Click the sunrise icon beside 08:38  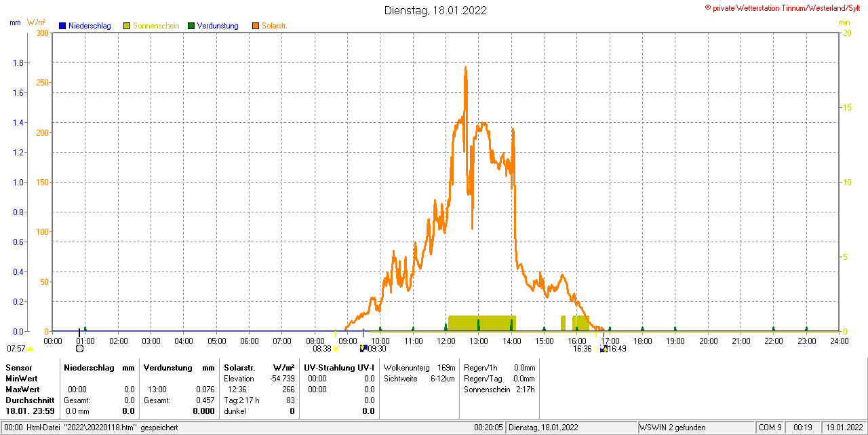click(336, 349)
